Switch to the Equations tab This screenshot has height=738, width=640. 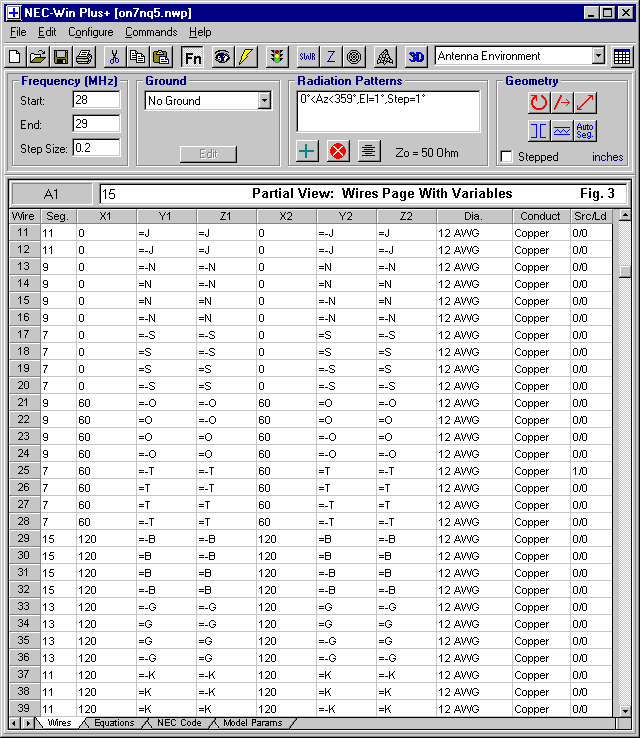pyautogui.click(x=114, y=723)
